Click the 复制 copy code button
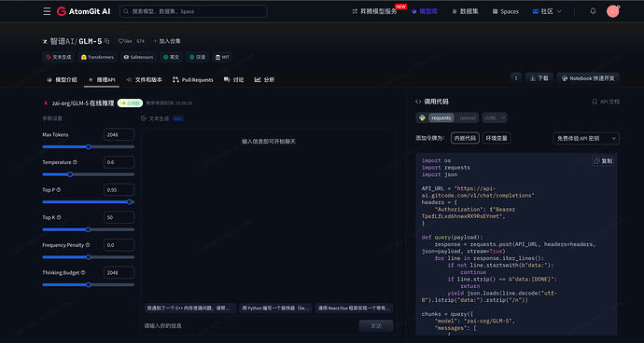The height and width of the screenshot is (343, 644). click(x=603, y=161)
